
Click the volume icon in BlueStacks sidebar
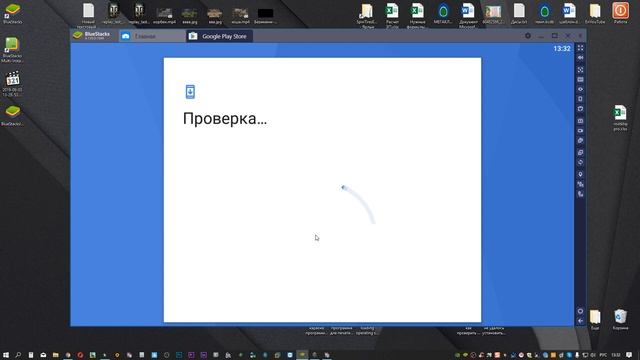580,58
